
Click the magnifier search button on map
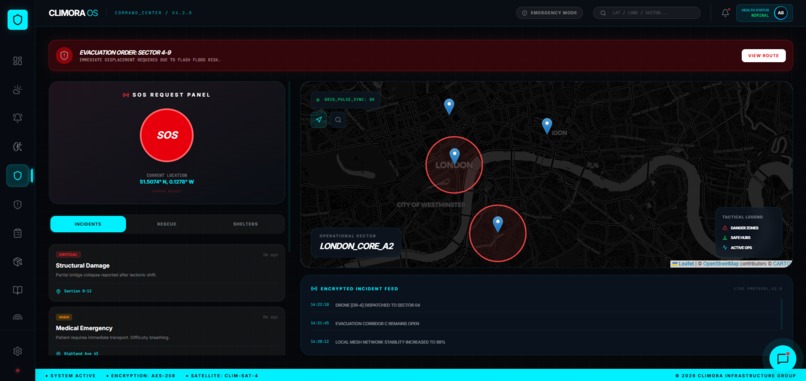[x=338, y=120]
